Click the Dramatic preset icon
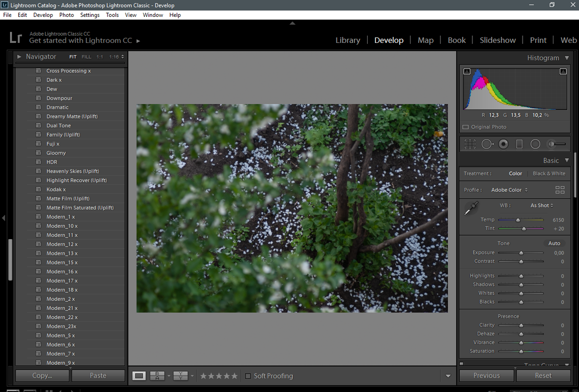The image size is (579, 392). click(x=38, y=107)
